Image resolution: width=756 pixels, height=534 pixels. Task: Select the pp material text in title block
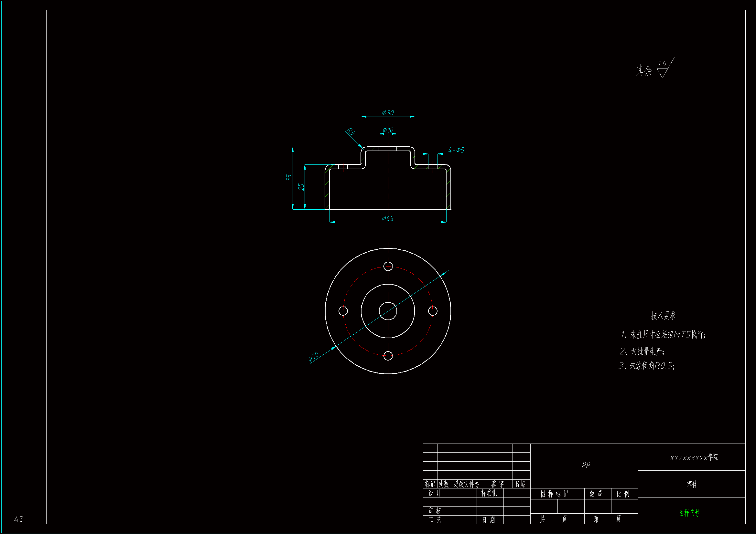[586, 464]
